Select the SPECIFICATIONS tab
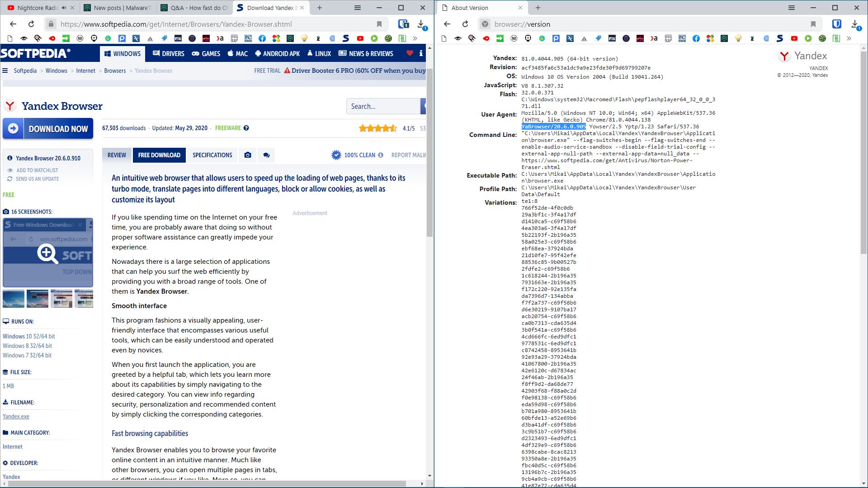Image resolution: width=868 pixels, height=488 pixels. (212, 155)
